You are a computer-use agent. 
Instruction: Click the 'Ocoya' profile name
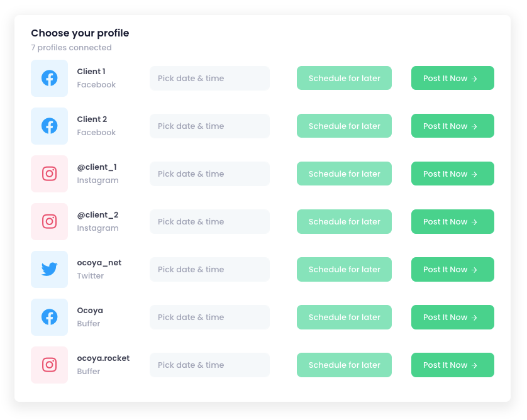click(90, 311)
